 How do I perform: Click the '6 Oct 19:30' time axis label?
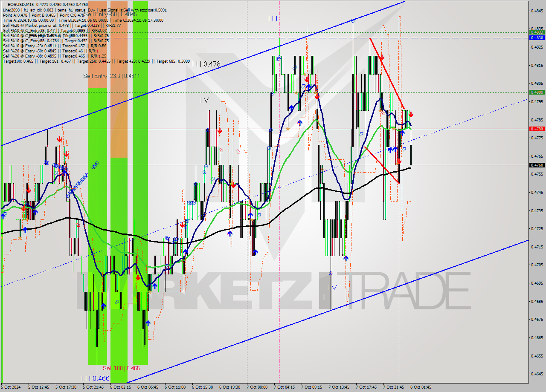[230, 387]
